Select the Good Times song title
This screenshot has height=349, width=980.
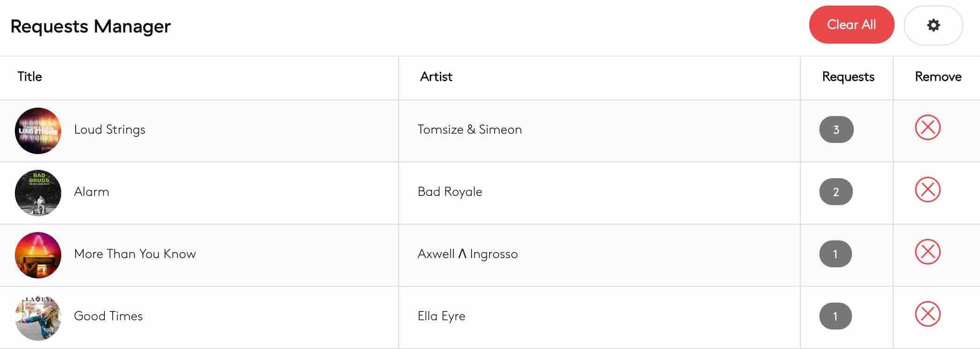[108, 316]
